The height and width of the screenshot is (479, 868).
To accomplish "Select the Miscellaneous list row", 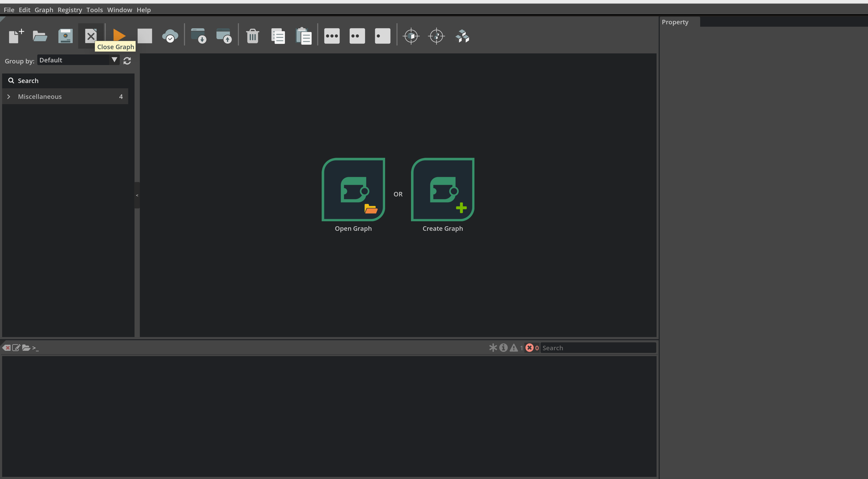I will click(x=65, y=96).
